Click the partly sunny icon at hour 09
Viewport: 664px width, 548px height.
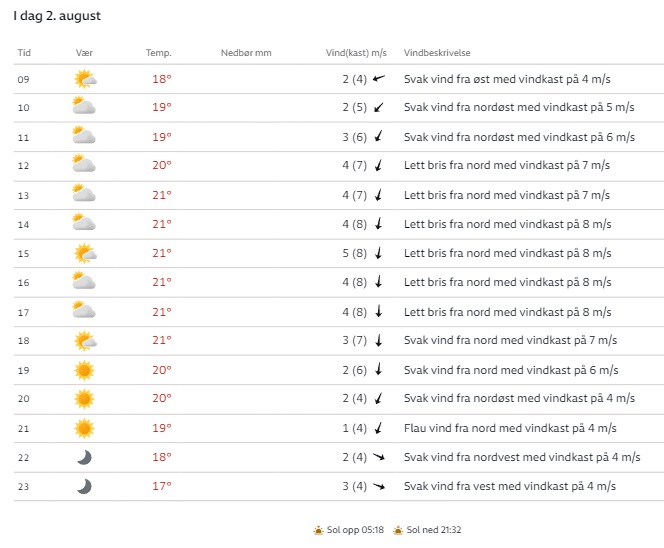[x=85, y=78]
